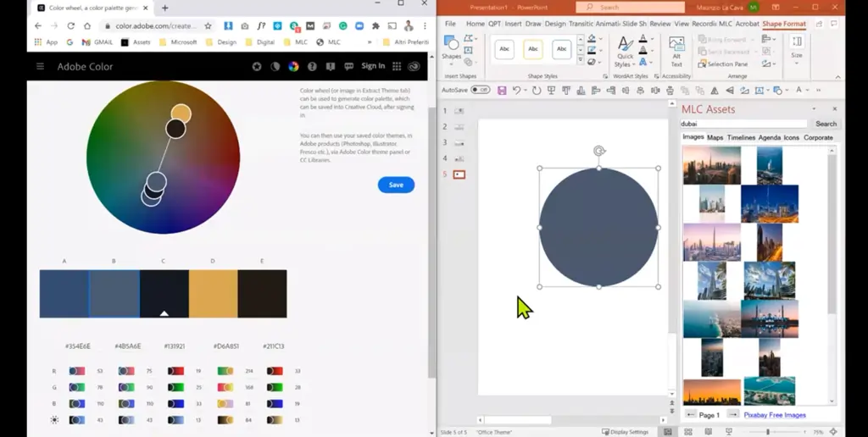Image resolution: width=868 pixels, height=437 pixels.
Task: Click the Chrome home button
Action: [x=87, y=26]
